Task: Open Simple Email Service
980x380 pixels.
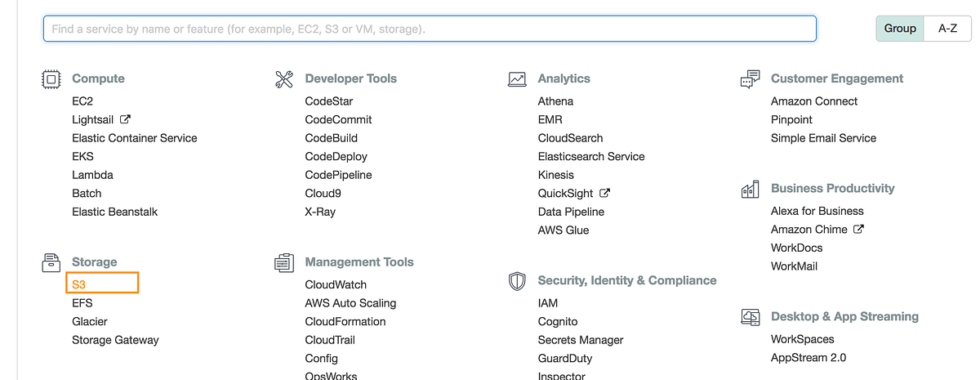Action: pos(823,138)
